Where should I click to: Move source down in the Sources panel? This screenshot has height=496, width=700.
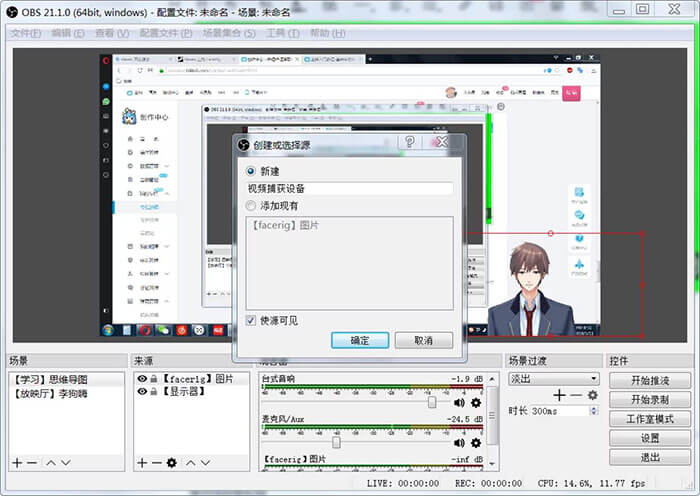tap(205, 463)
